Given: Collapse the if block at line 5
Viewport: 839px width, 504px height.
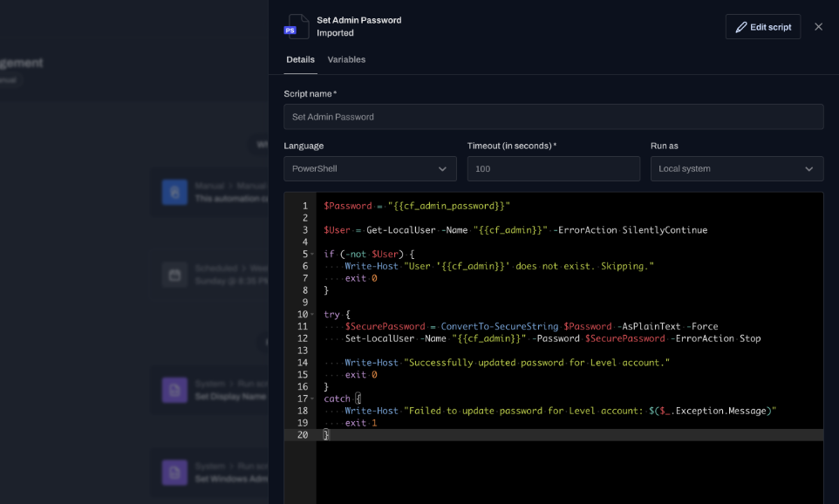Looking at the screenshot, I should (x=312, y=254).
